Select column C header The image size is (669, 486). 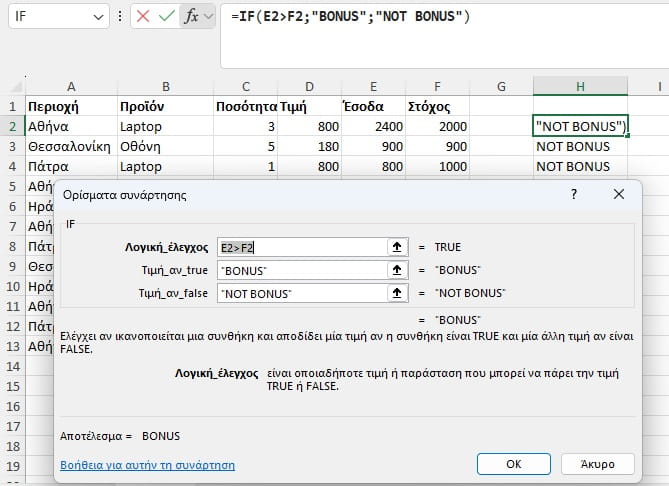coord(246,87)
